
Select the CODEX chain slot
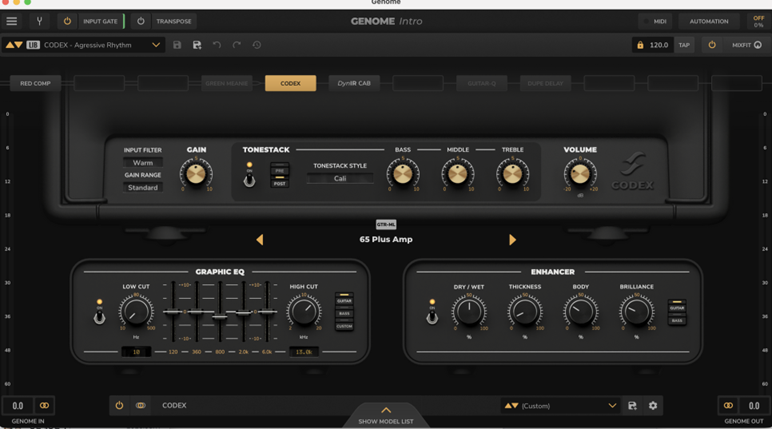(x=290, y=83)
